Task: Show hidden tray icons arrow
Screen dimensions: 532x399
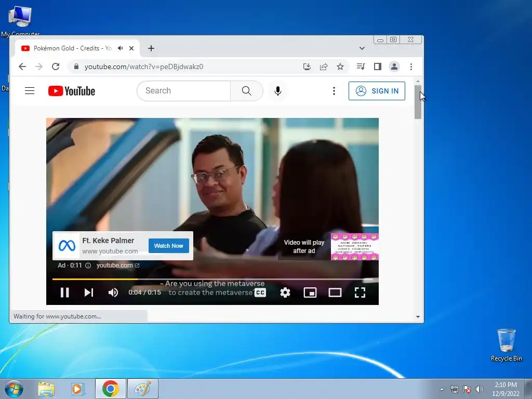Action: (442, 389)
